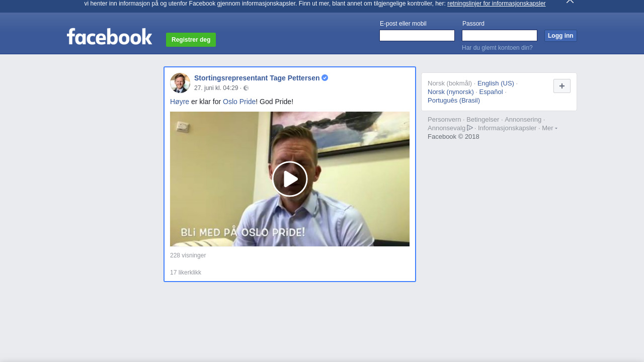
Task: Open the Høyre link in post
Action: 180,102
